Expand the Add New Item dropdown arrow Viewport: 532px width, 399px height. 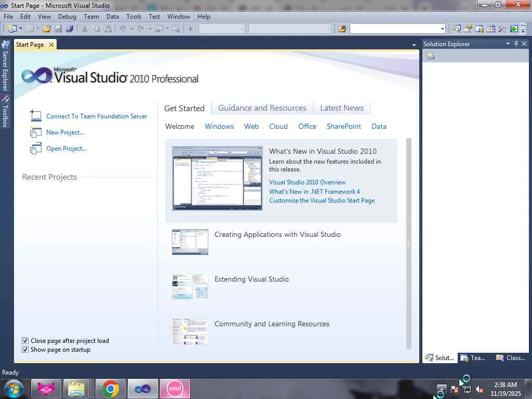pos(37,29)
